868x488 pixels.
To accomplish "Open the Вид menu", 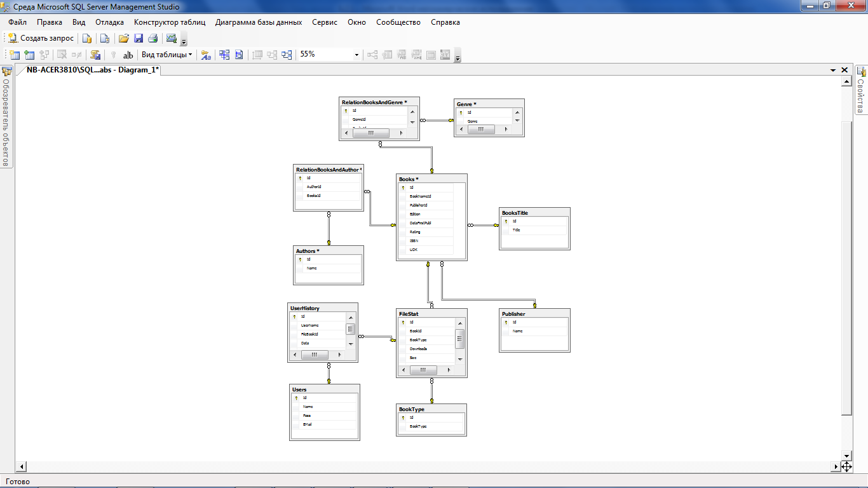I will [x=79, y=22].
